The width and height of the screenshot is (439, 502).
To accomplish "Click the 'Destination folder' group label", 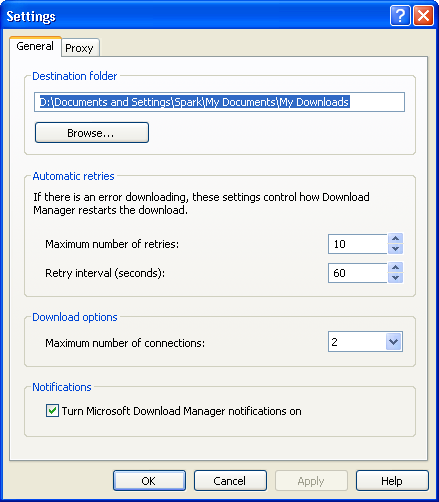I will tap(75, 76).
